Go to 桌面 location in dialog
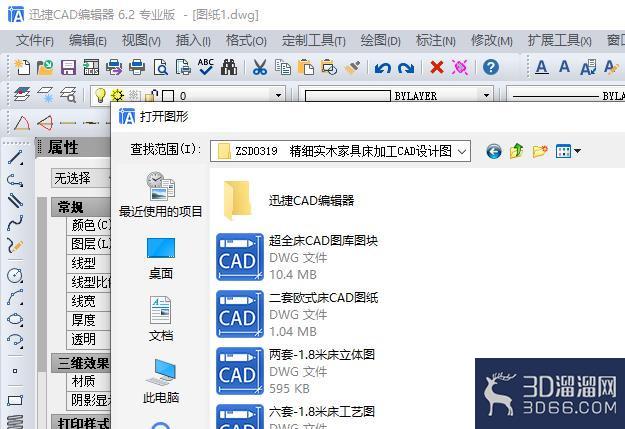The height and width of the screenshot is (429, 625). (161, 259)
